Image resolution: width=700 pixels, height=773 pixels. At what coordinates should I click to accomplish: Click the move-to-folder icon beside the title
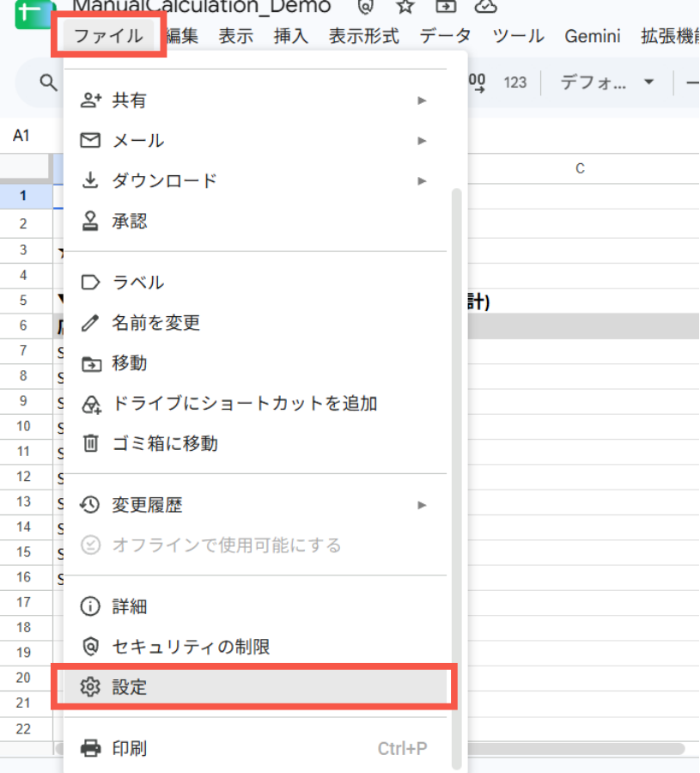446,6
